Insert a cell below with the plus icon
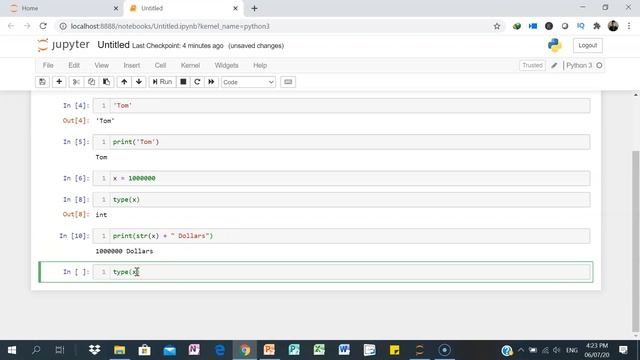 click(x=59, y=82)
